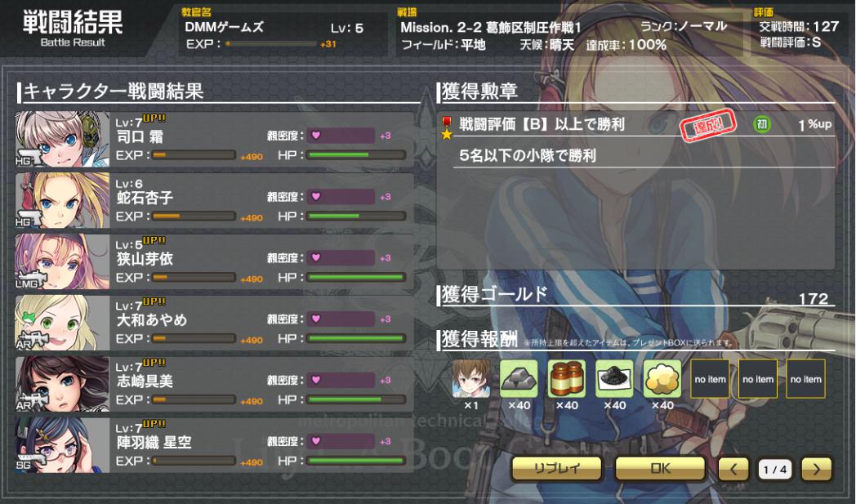The height and width of the screenshot is (504, 856).
Task: Confirm results with the OK button
Action: [660, 469]
